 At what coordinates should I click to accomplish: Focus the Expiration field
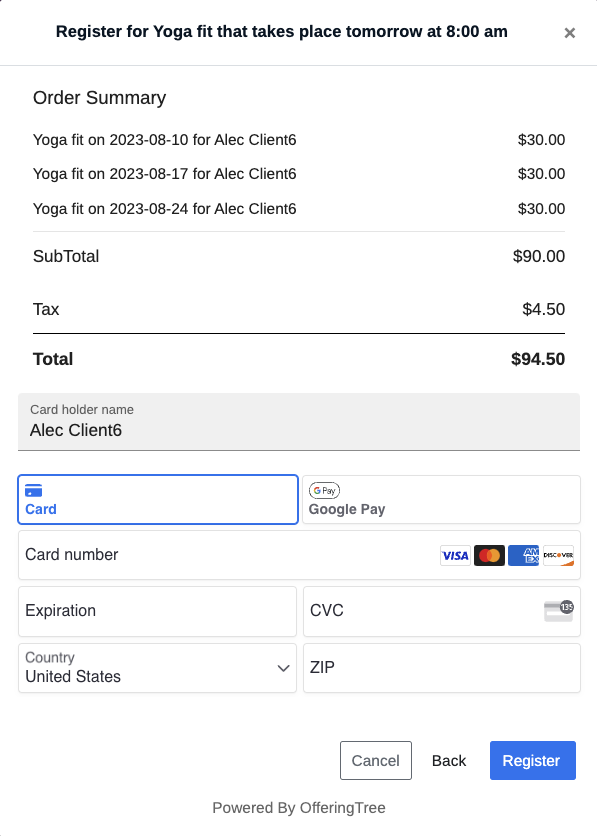tap(157, 612)
